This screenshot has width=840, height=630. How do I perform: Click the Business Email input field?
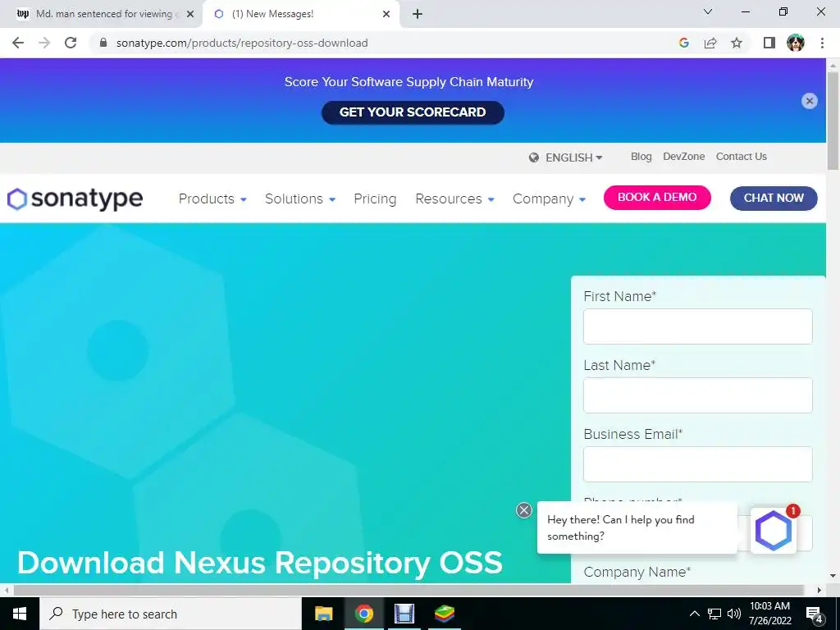click(x=697, y=464)
